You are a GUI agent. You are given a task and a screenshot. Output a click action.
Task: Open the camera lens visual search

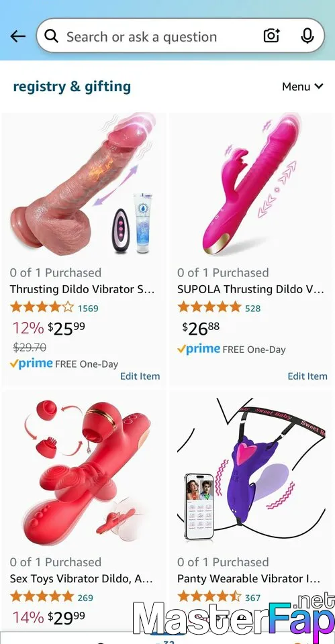[x=271, y=36]
